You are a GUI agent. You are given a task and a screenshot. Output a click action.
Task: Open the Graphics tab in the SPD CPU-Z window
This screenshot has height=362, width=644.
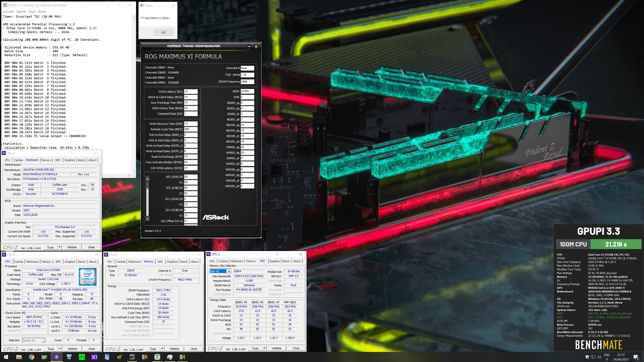coord(274,261)
